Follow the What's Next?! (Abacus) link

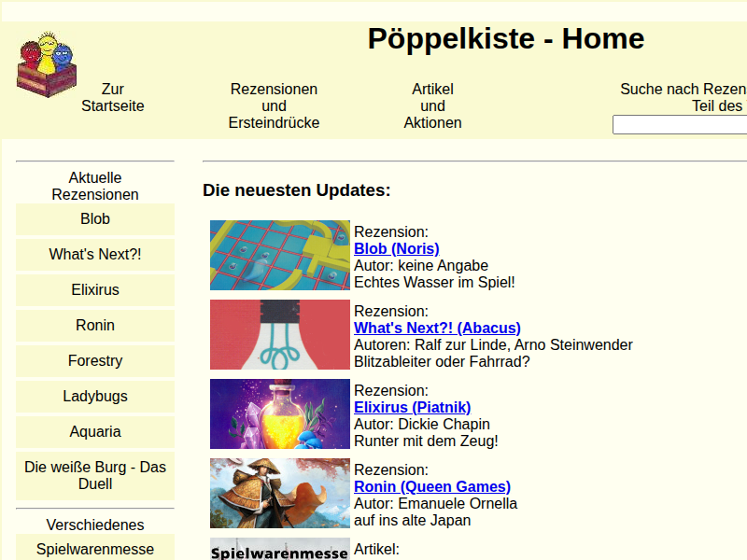pos(437,328)
